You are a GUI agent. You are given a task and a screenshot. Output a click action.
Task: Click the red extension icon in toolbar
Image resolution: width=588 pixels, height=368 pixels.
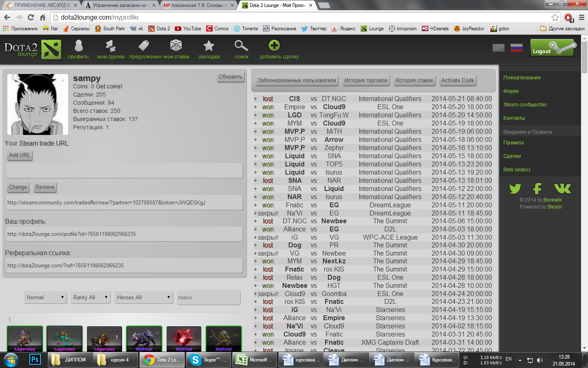(x=568, y=17)
